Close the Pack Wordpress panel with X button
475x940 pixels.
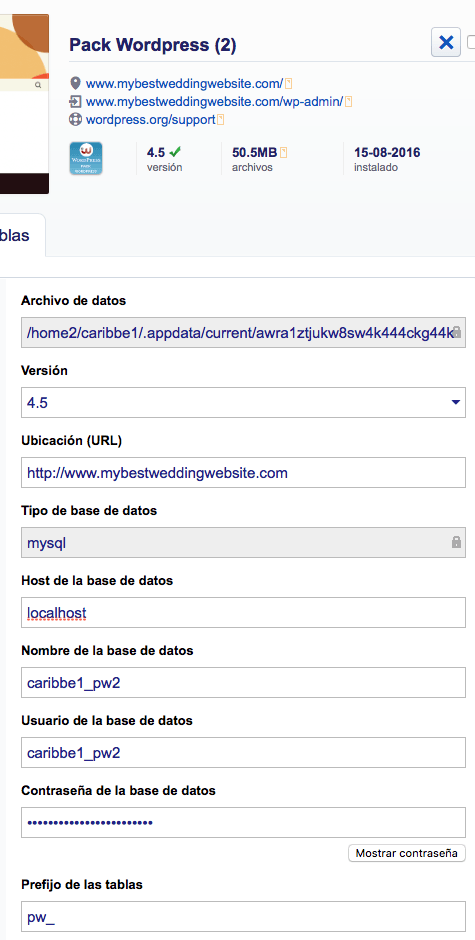(446, 43)
